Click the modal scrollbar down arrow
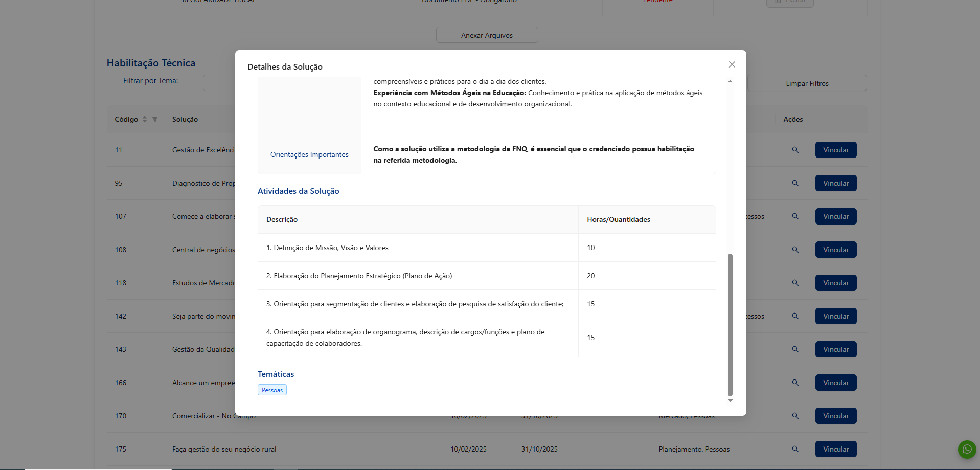The image size is (980, 470). click(730, 400)
